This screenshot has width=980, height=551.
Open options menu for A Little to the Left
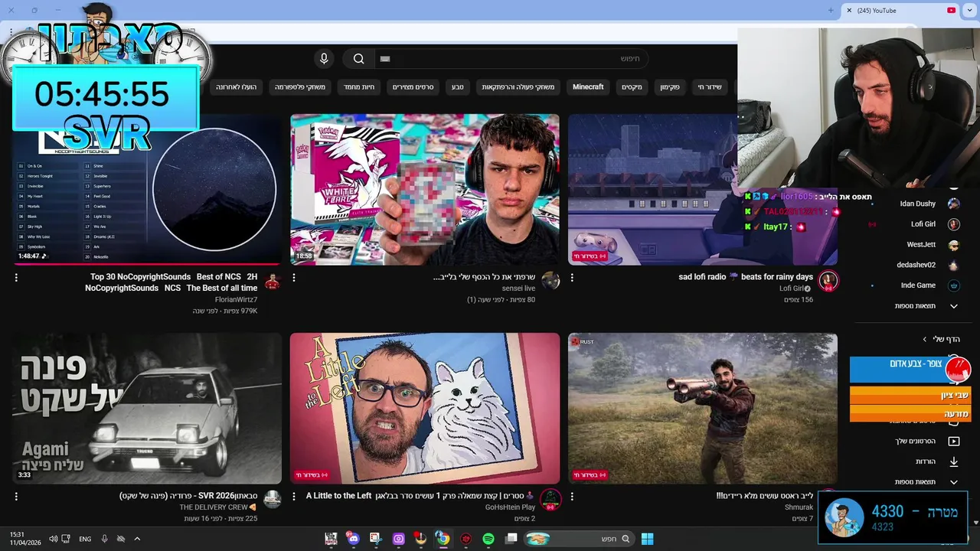(294, 497)
